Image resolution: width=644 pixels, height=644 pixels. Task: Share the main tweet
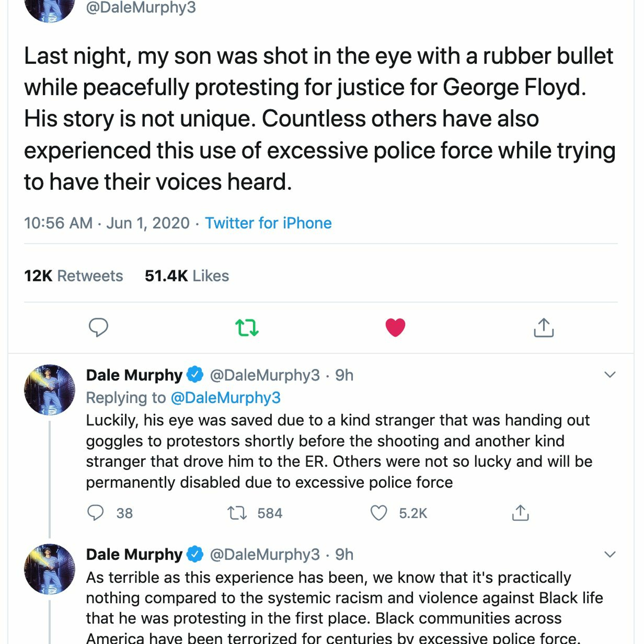[x=544, y=327]
